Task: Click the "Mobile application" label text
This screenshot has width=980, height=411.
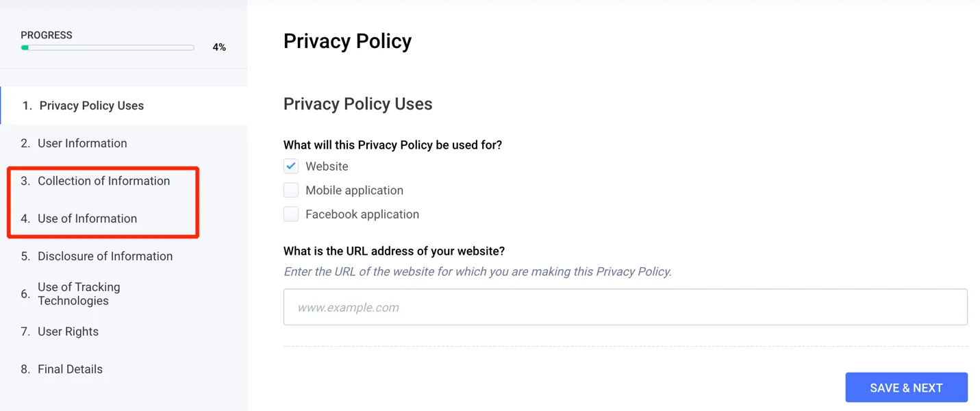Action: click(354, 190)
